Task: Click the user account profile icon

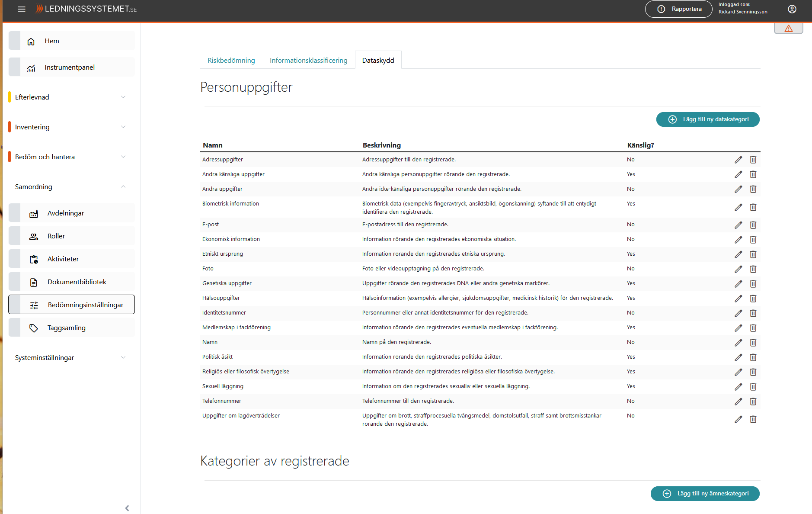Action: coord(792,9)
